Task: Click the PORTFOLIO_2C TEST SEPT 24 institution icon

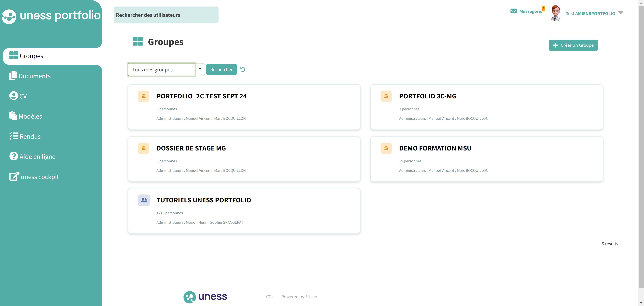Action: [x=144, y=96]
